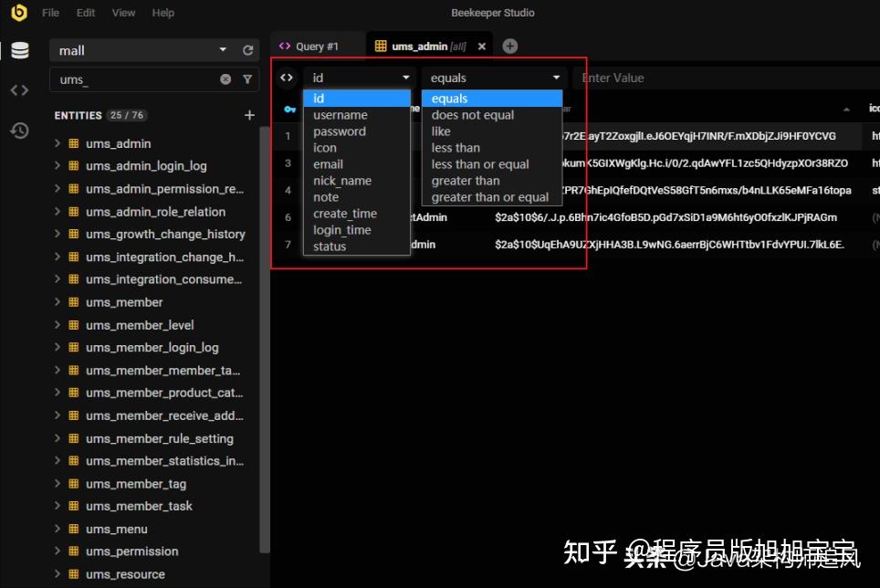Open the File menu
This screenshot has width=880, height=588.
[50, 13]
